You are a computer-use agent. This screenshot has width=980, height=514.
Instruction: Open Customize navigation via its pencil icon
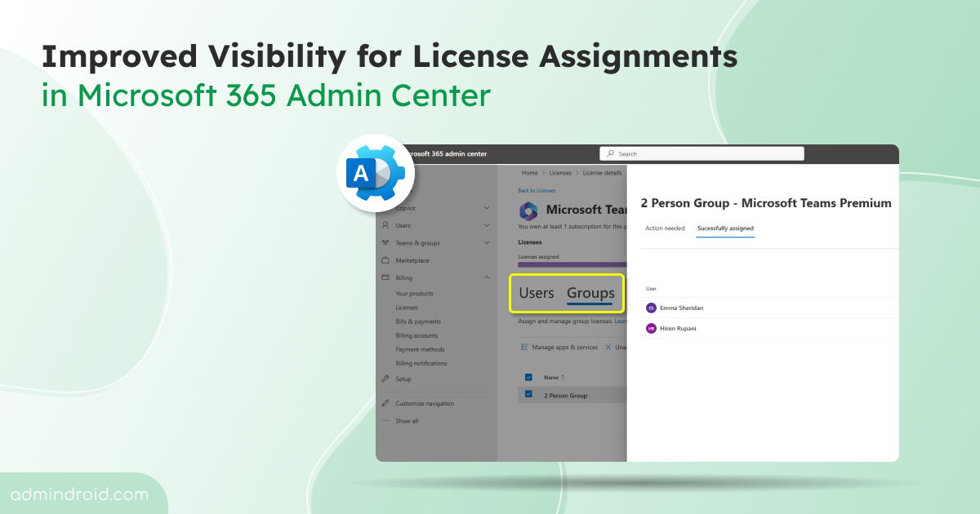coord(384,403)
